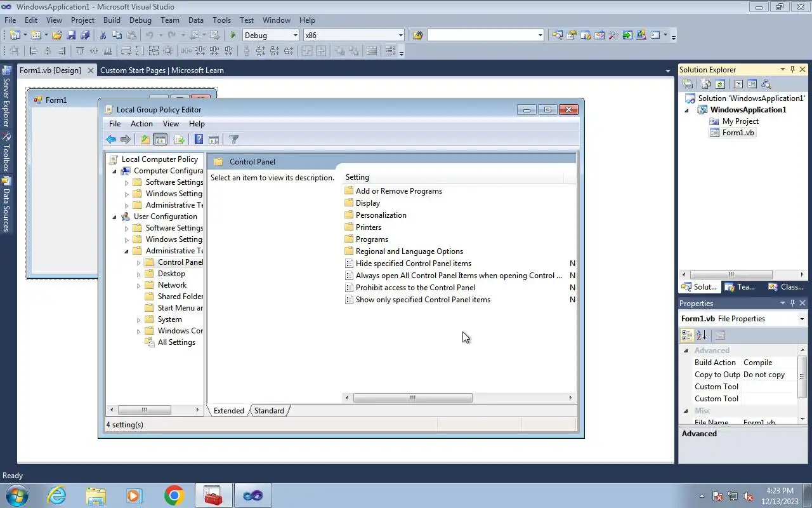Screen dimensions: 812x508
Task: Click the forward arrow in Policy Editor
Action: (x=126, y=140)
